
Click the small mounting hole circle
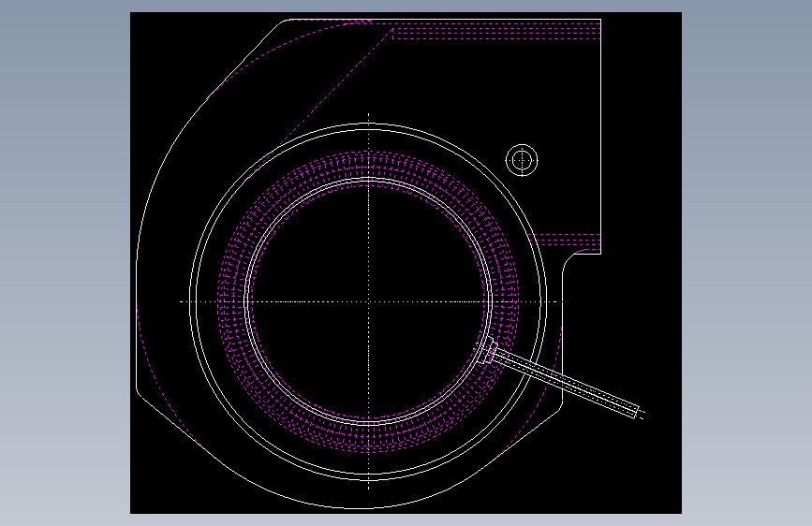522,160
